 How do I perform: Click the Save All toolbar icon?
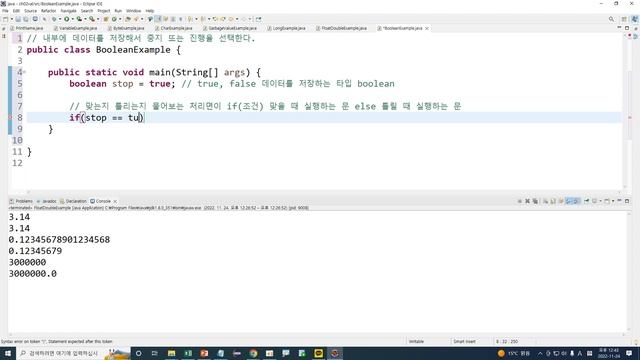coord(26,19)
